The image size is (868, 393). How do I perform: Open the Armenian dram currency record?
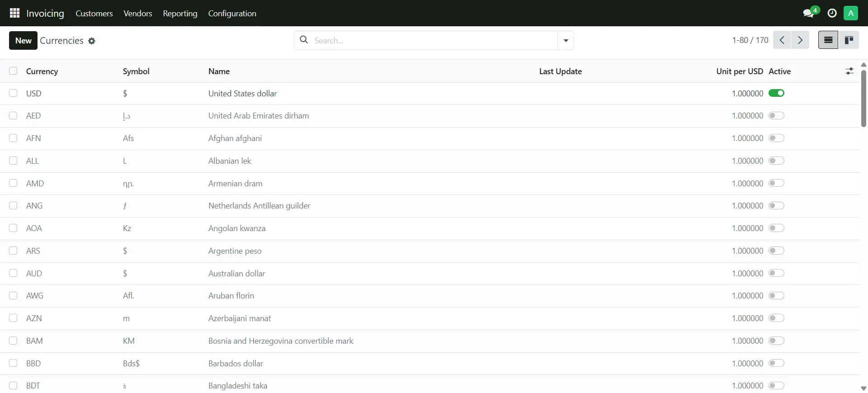(235, 184)
